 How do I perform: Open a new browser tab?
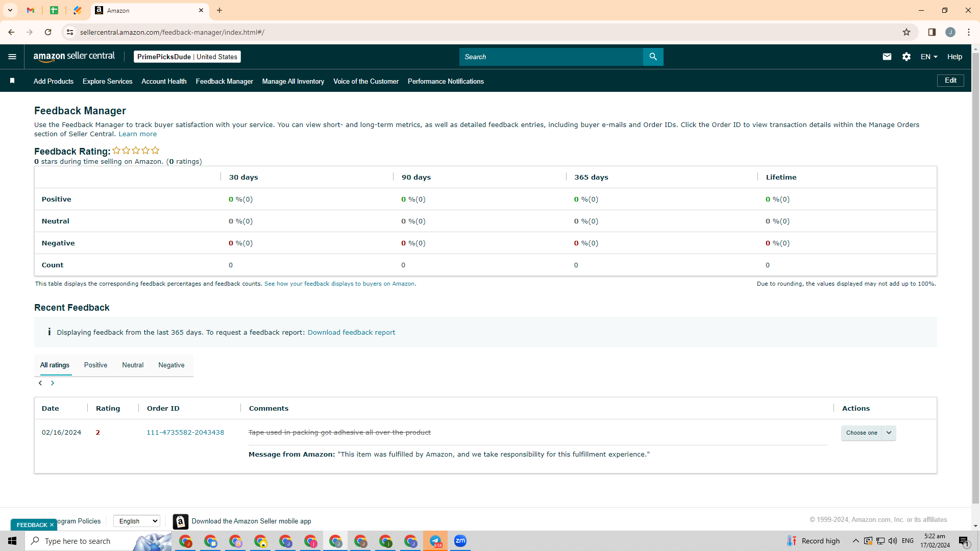click(219, 10)
